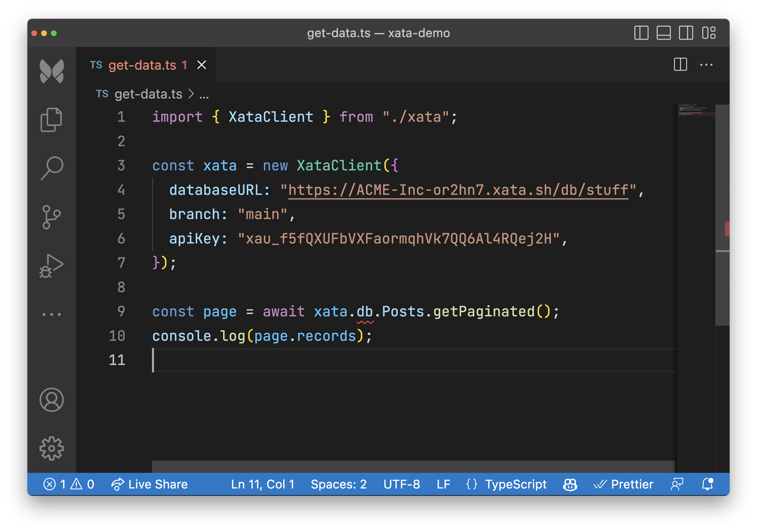Start a Live Share session
Screen dimensions: 757x532
(x=150, y=484)
